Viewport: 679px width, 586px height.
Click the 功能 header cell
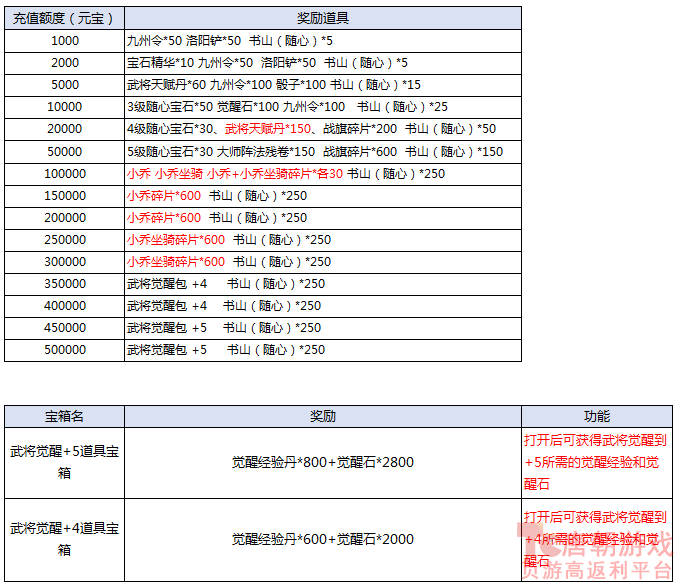pyautogui.click(x=597, y=417)
